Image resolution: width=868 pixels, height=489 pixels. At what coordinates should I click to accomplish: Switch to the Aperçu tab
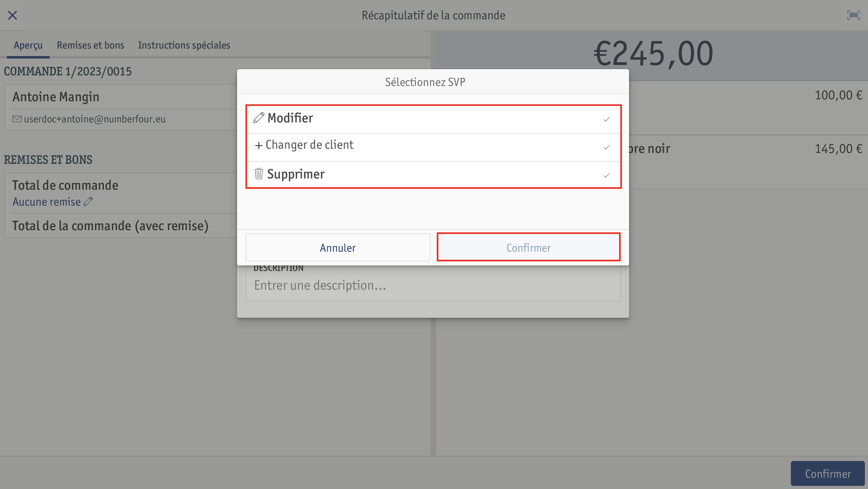[28, 45]
